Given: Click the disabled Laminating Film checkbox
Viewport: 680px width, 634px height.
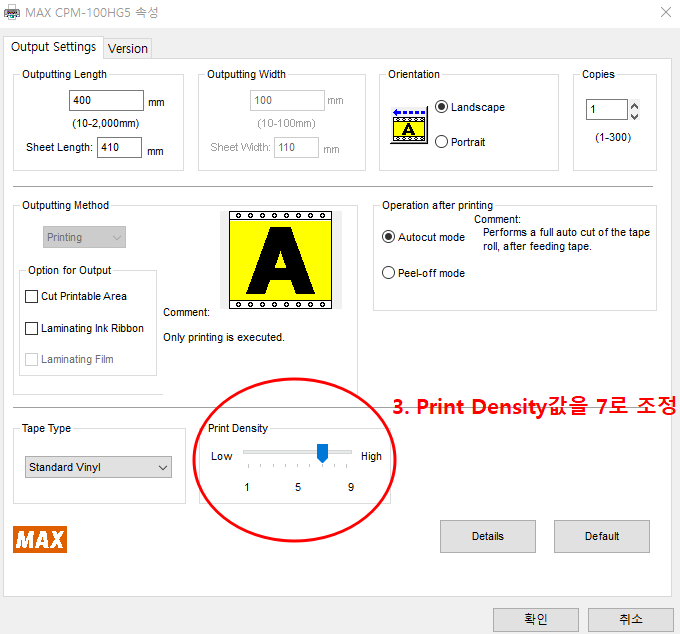Looking at the screenshot, I should 31,359.
